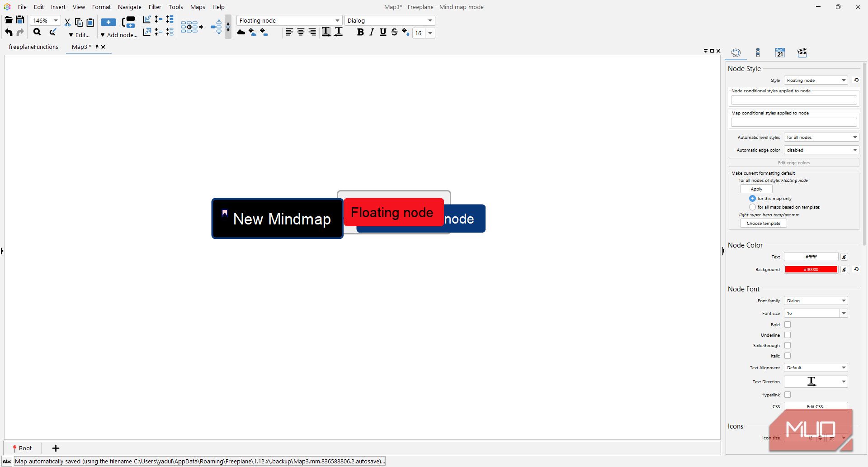Click the Root breadcrumb button

(x=23, y=448)
